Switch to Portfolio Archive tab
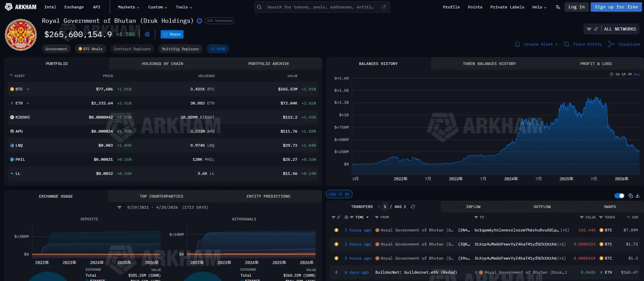644x281 pixels. coord(269,64)
